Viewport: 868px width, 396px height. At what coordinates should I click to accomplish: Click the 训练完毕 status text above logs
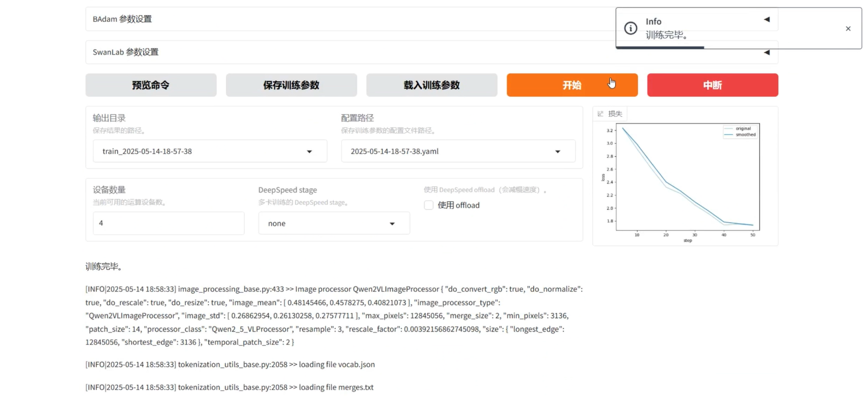point(104,266)
